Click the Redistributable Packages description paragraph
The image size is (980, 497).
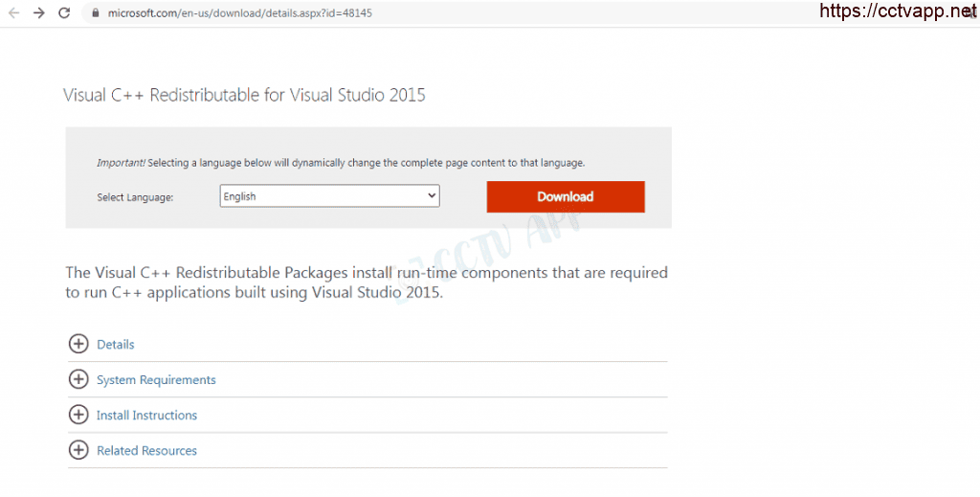[x=367, y=282]
